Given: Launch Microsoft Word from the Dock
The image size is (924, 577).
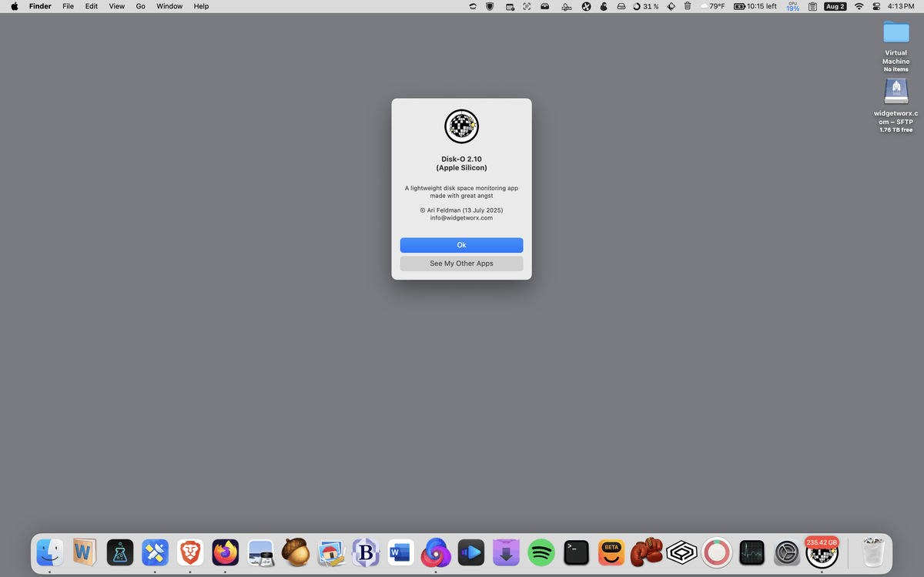Looking at the screenshot, I should (400, 552).
